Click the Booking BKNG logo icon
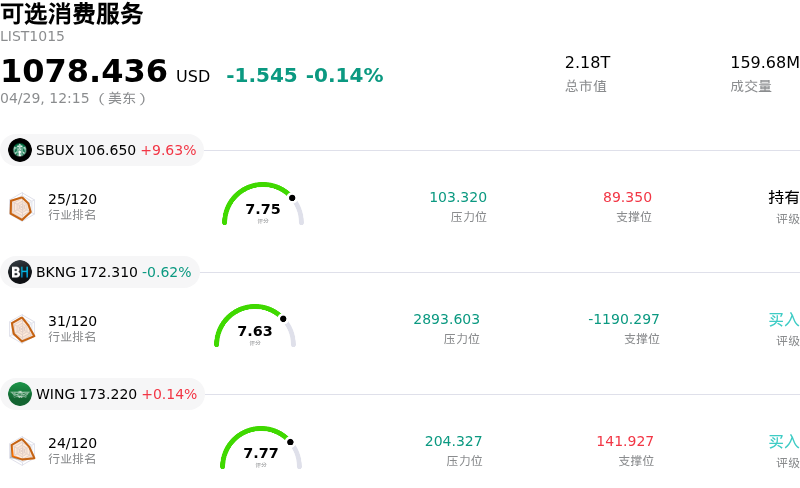The image size is (800, 488). pos(20,272)
